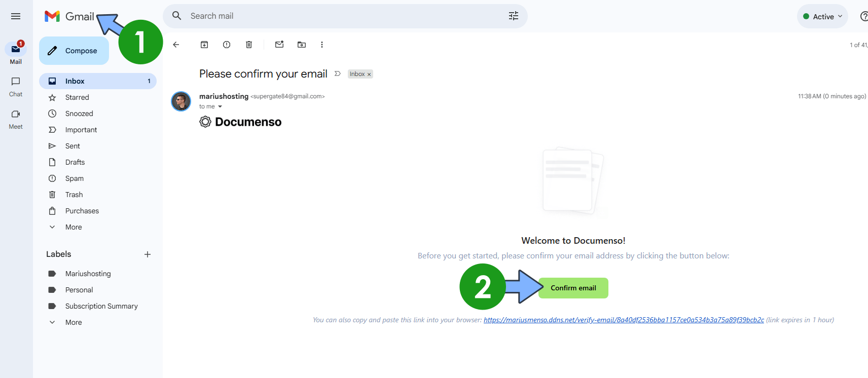Archive this email
Image resolution: width=868 pixels, height=378 pixels.
(204, 45)
